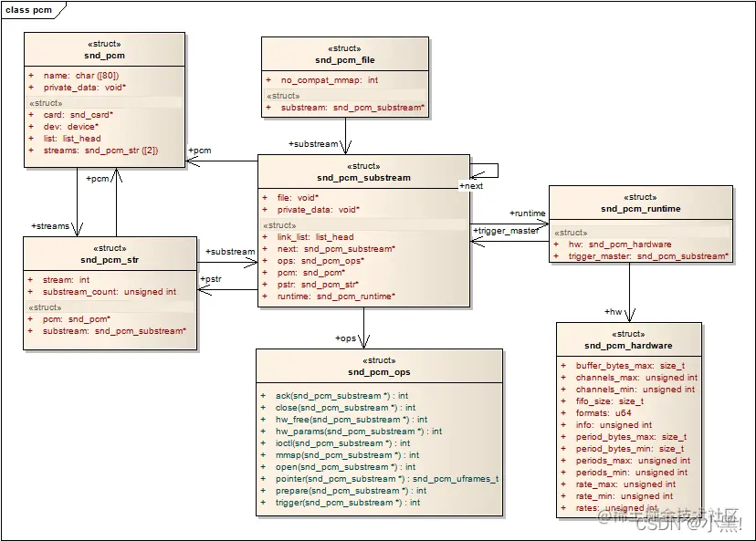Screen dimensions: 756x541
Task: Select the hw_params operation in snd_pcm_ops
Action: pyautogui.click(x=359, y=432)
